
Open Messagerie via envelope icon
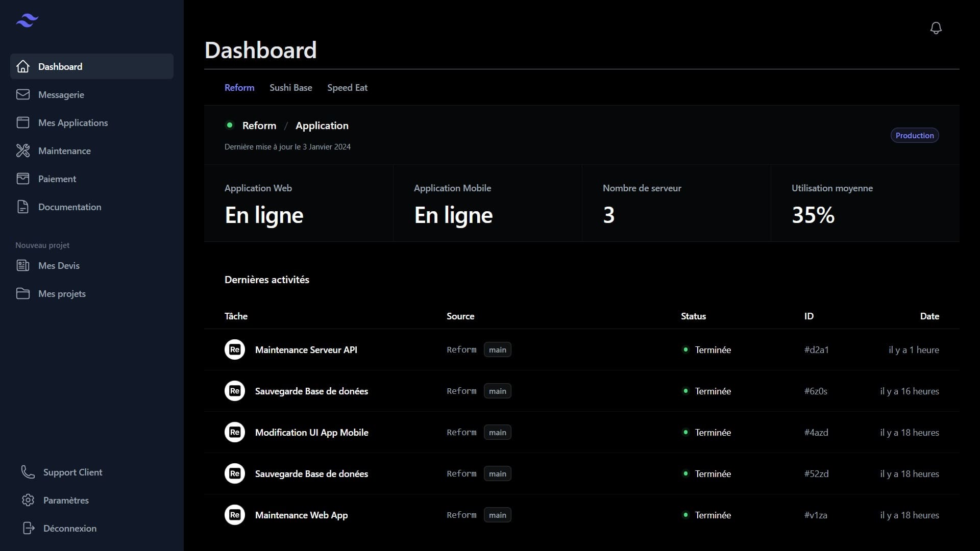point(23,94)
